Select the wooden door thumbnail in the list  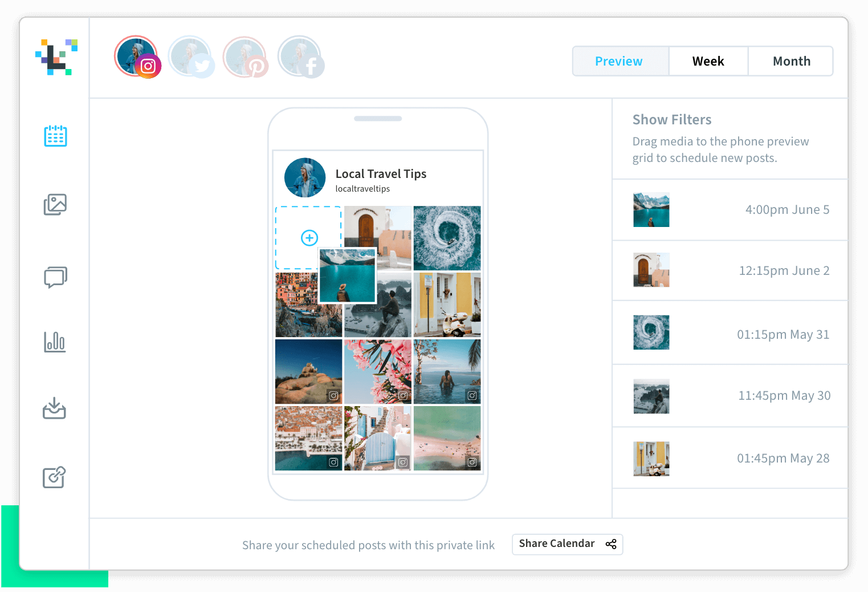tap(651, 270)
